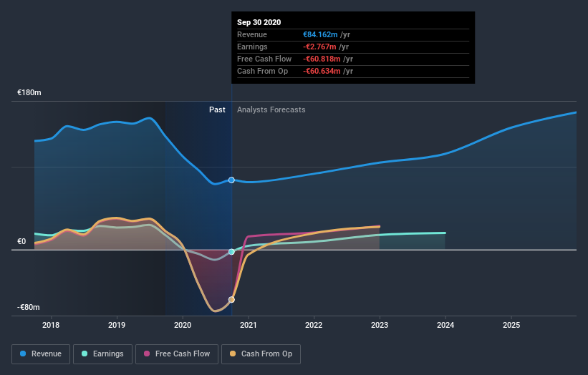This screenshot has width=588, height=375.
Task: Click the blue Revenue legend dot
Action: tap(23, 354)
